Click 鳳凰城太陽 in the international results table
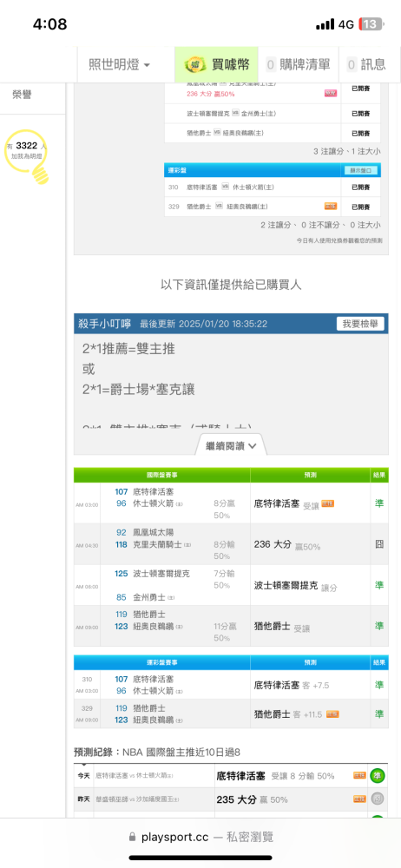 tap(154, 533)
